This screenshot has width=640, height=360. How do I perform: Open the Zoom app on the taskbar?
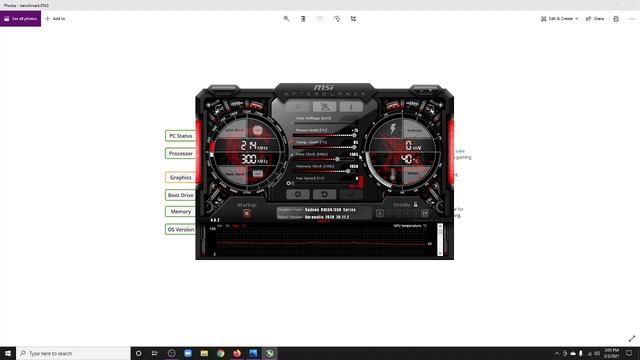(x=188, y=353)
